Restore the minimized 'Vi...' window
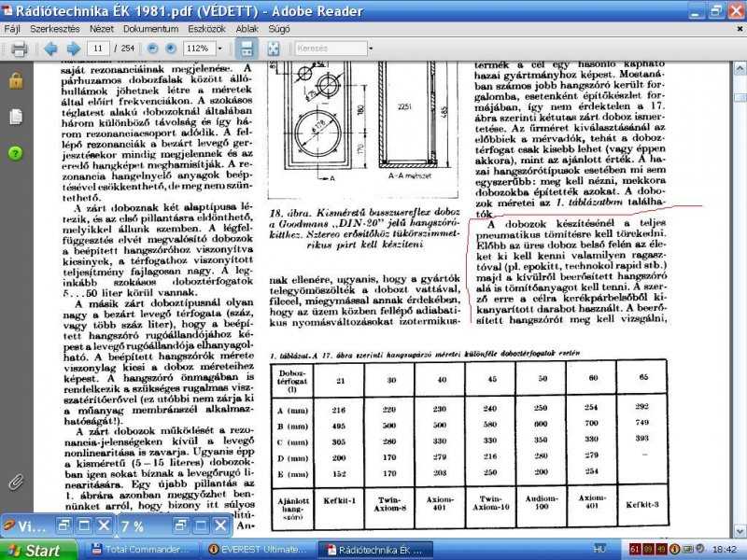747x560 pixels. click(x=63, y=525)
